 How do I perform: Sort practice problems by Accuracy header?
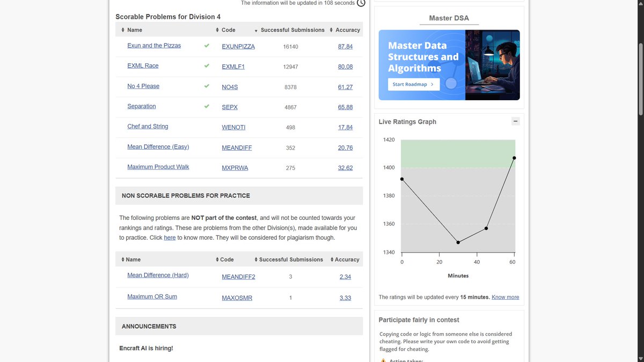point(345,260)
